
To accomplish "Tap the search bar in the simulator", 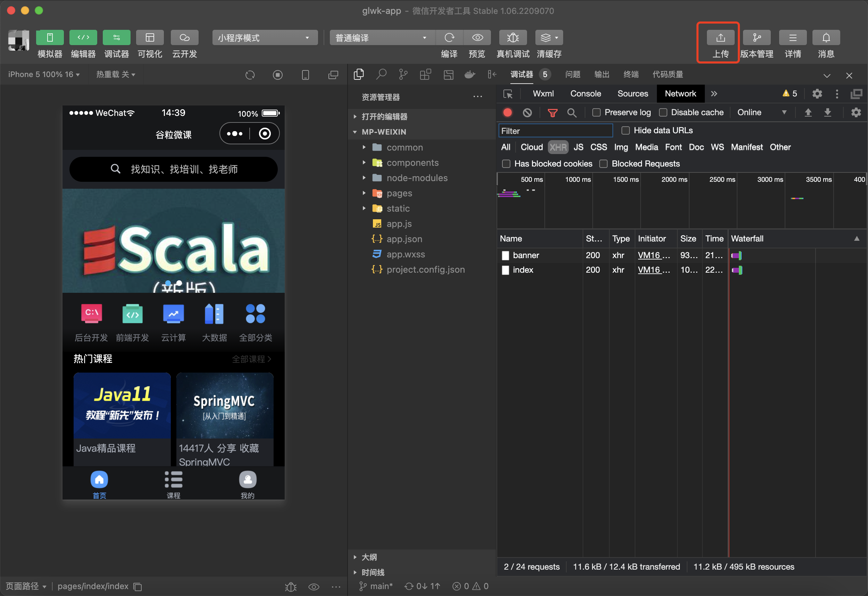I will [173, 169].
